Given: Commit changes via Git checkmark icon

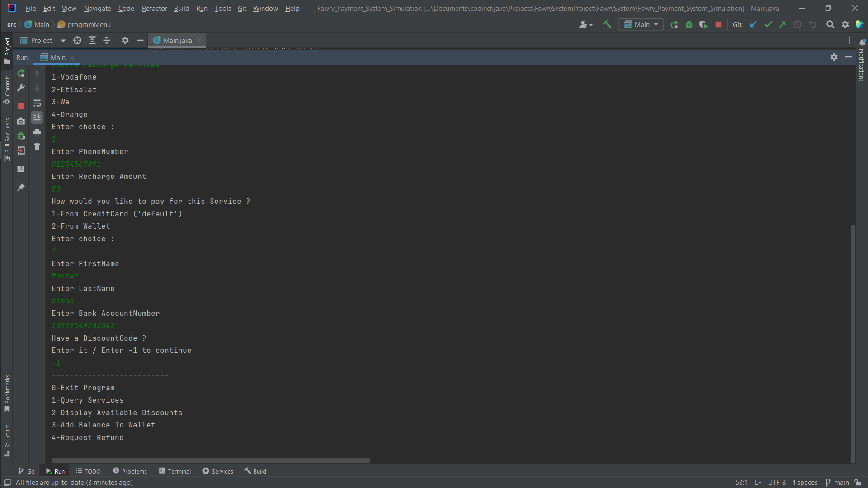Looking at the screenshot, I should (x=768, y=24).
